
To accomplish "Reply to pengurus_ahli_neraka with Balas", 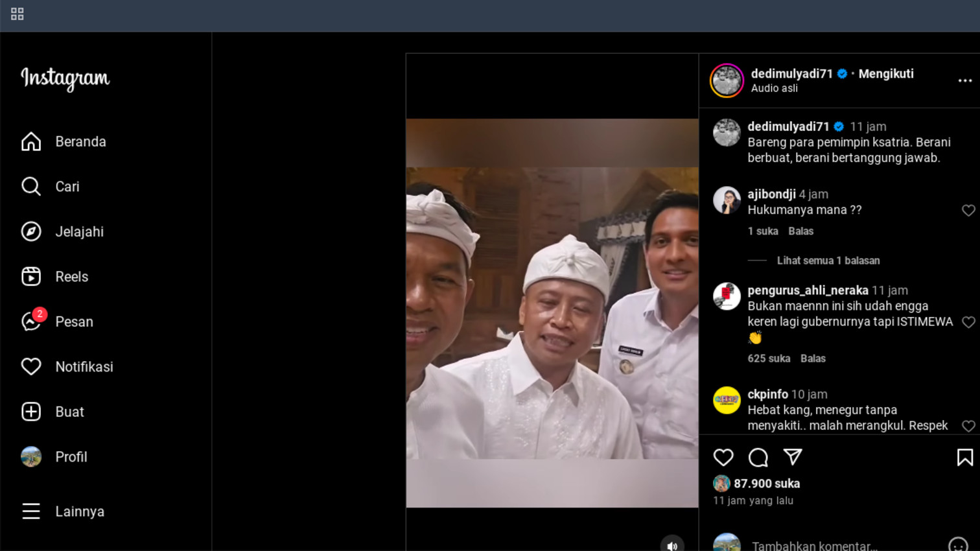I will 813,358.
